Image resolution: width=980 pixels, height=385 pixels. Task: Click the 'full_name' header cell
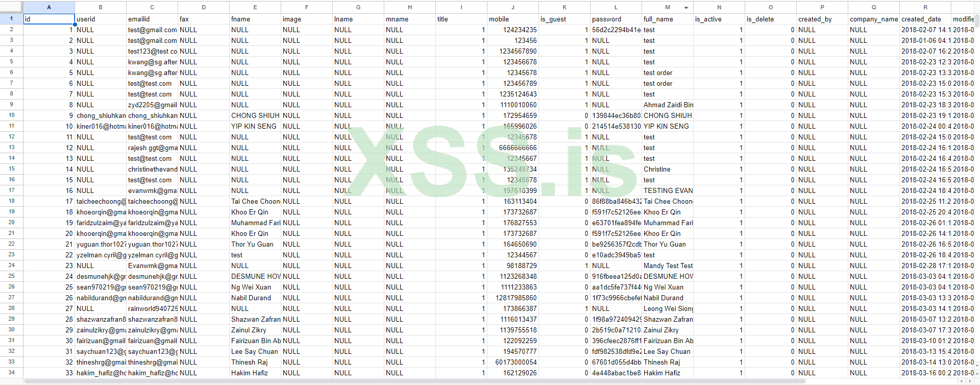[x=668, y=19]
